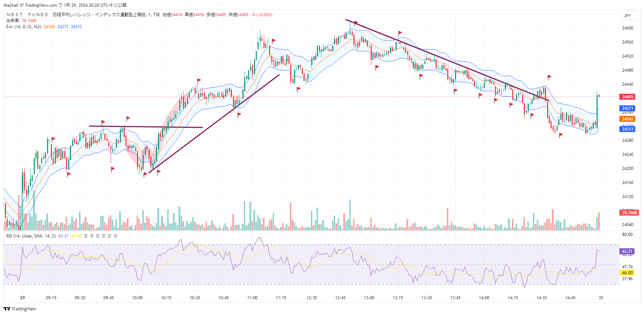Image resolution: width=644 pixels, height=315 pixels.
Task: Select the horizontal purple resistance line
Action: [146, 127]
